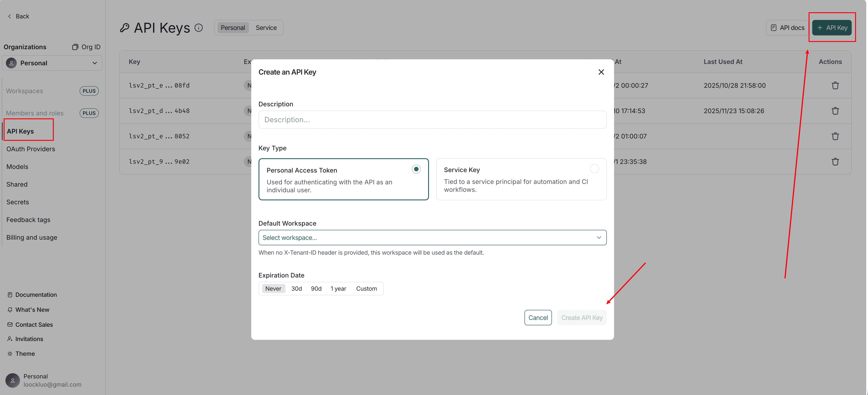Image resolution: width=868 pixels, height=395 pixels.
Task: Click the Back arrow in the sidebar
Action: coord(10,16)
